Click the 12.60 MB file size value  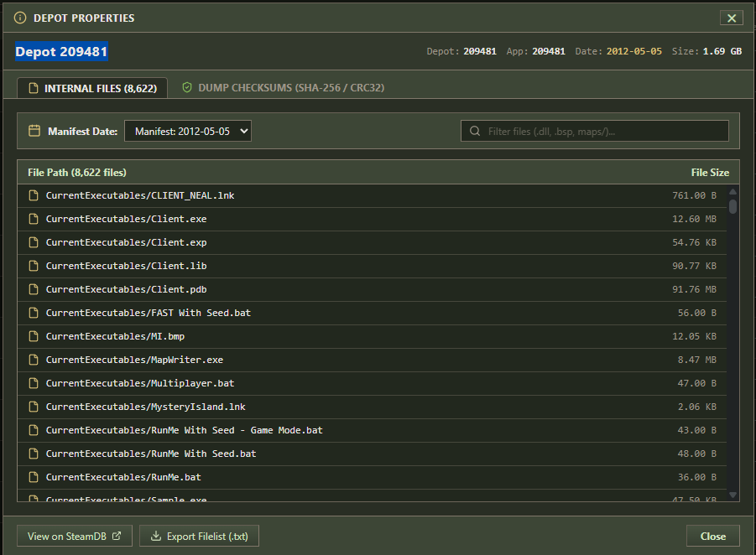pos(694,219)
